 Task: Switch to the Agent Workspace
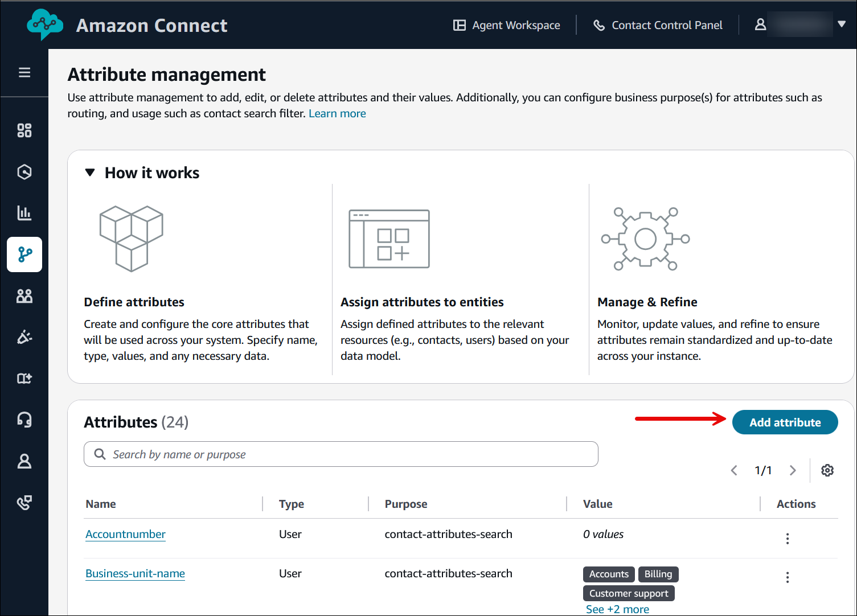pos(507,24)
